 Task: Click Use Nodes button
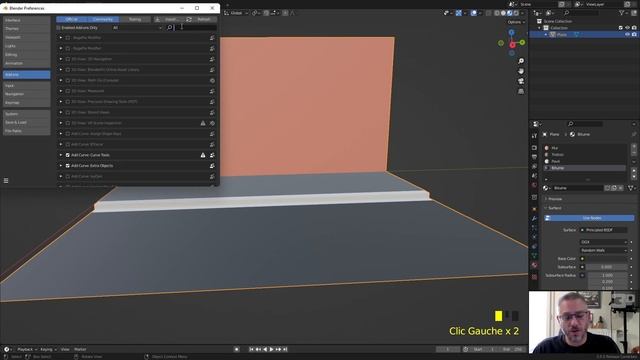coord(589,218)
